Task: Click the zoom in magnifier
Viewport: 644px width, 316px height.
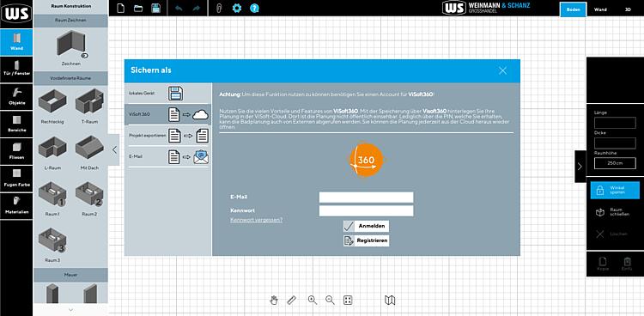Action: coord(313,300)
